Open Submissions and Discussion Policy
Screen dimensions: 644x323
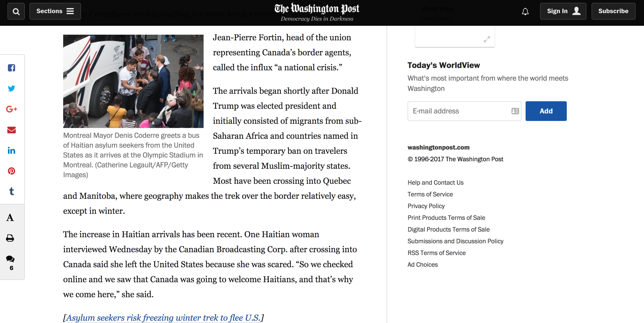(x=455, y=241)
